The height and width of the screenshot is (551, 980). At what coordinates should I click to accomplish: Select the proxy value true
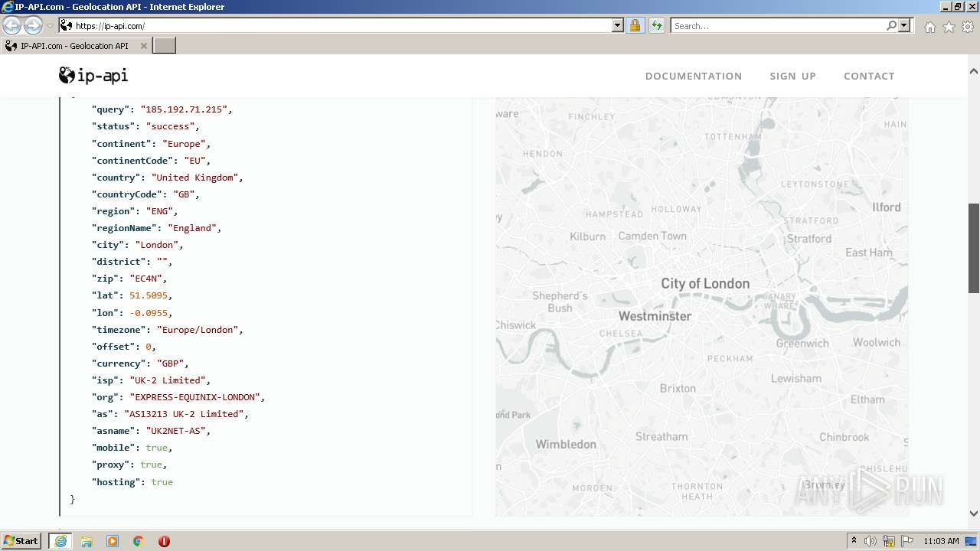(151, 464)
